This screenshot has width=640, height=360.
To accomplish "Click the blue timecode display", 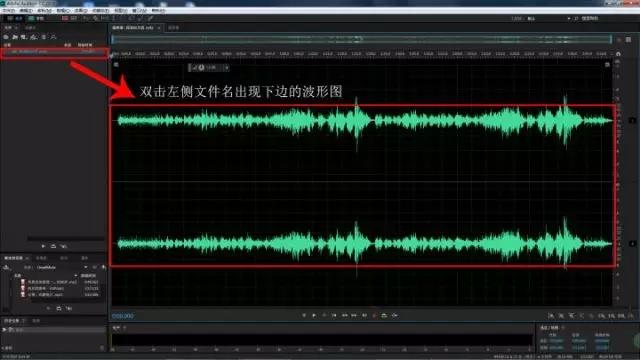I will [x=123, y=316].
